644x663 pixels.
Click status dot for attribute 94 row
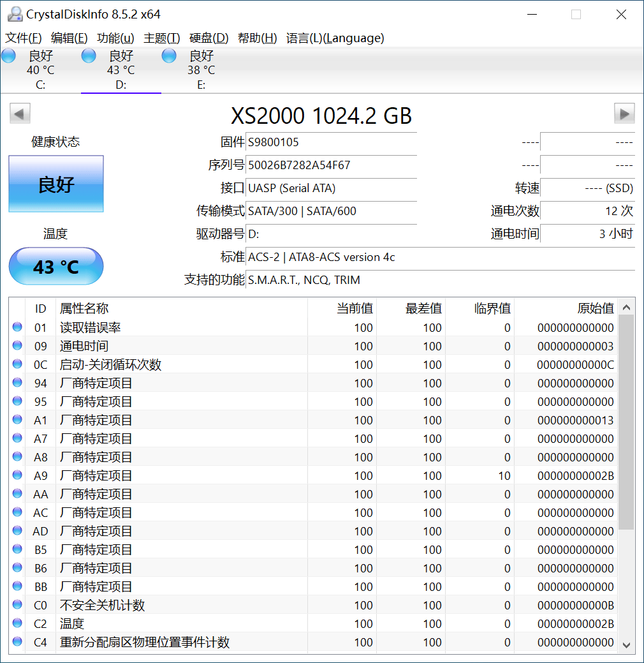point(17,382)
